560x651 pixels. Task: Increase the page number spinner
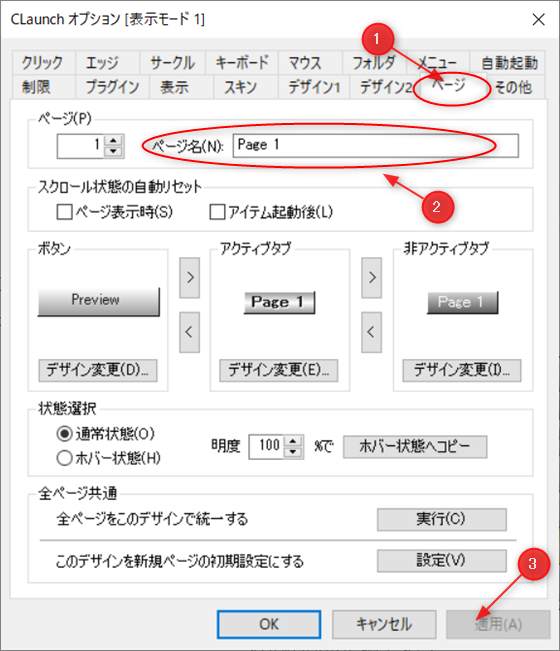pyautogui.click(x=113, y=140)
